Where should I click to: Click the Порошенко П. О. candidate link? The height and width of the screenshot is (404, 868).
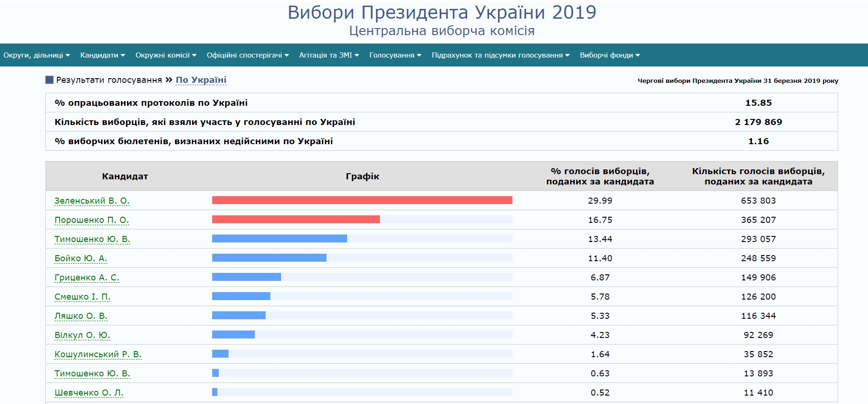91,220
